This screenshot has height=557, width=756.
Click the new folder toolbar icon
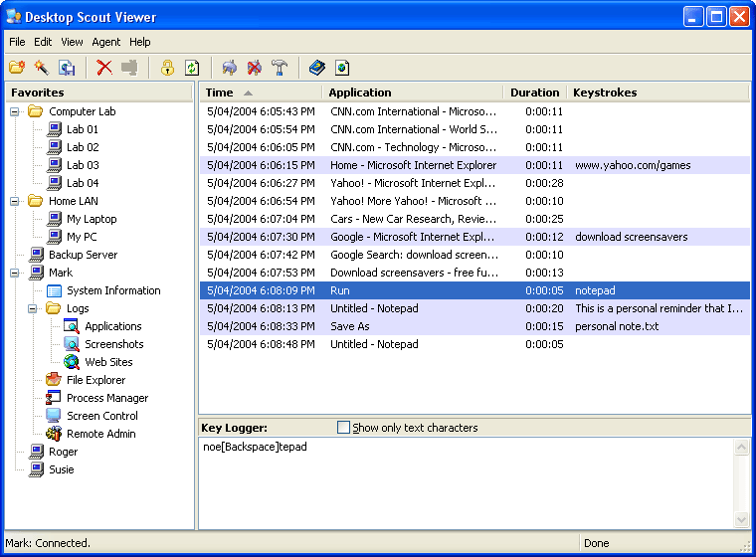click(17, 68)
